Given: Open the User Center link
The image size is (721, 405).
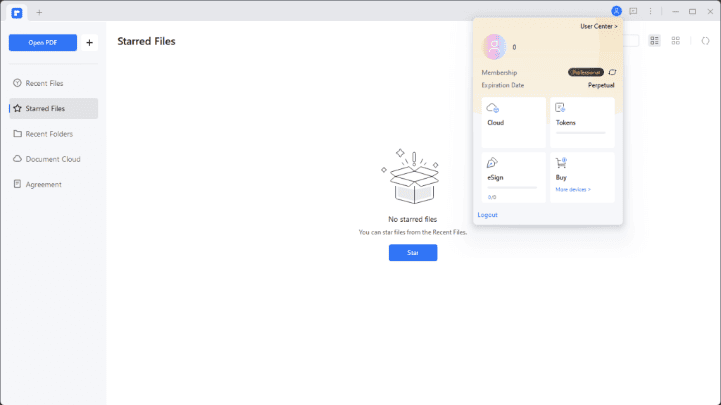Looking at the screenshot, I should click(x=599, y=27).
